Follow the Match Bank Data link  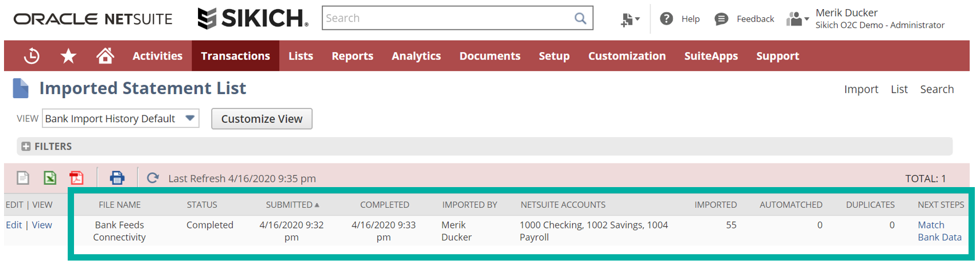pyautogui.click(x=939, y=231)
